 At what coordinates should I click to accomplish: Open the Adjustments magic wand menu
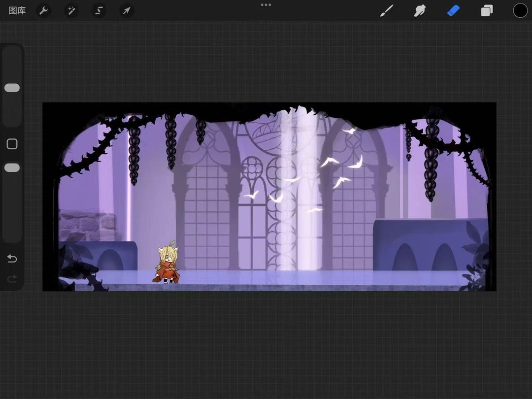tap(71, 10)
